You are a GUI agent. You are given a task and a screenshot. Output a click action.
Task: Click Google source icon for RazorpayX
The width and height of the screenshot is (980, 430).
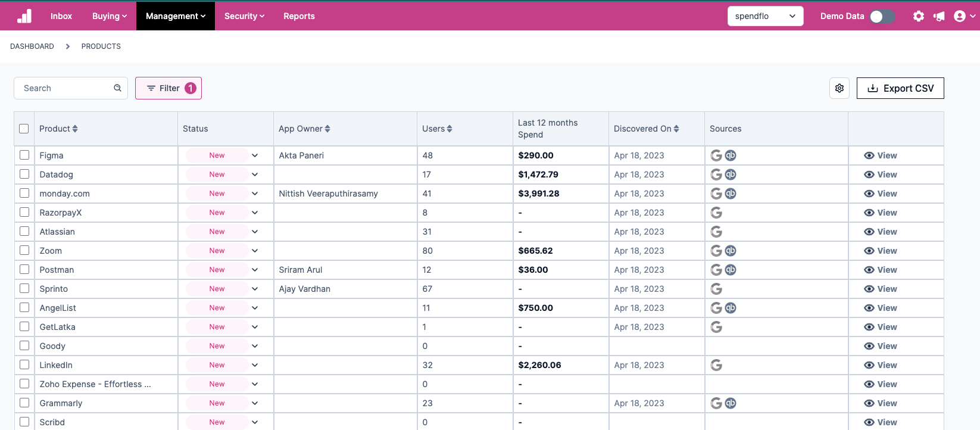click(x=716, y=213)
